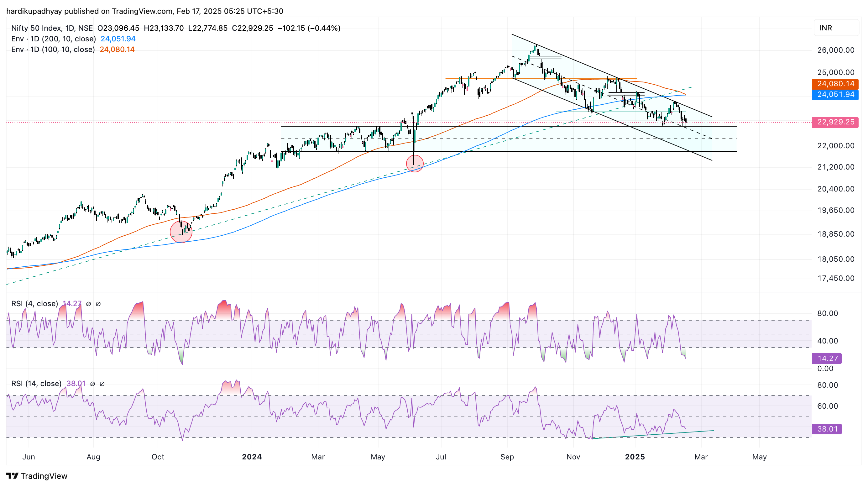Screen dimensions: 868x487
Task: Click the TradingView logo icon at bottom left
Action: [x=13, y=475]
